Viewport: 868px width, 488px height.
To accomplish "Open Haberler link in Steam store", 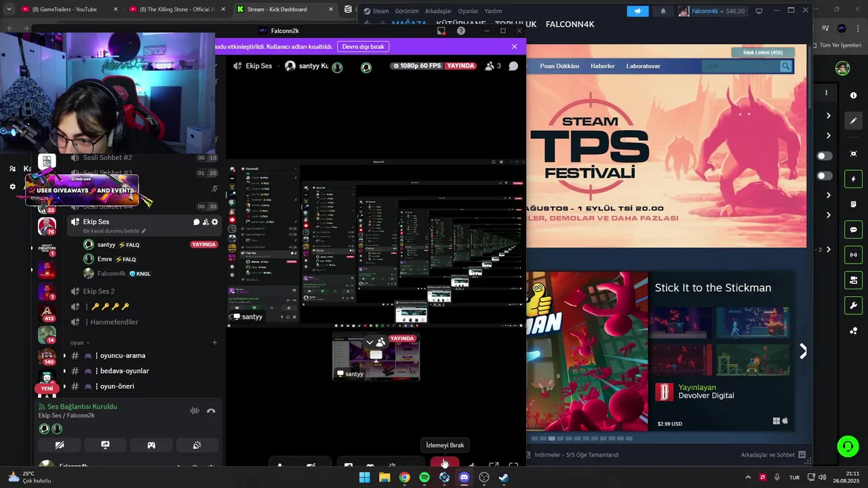I will [x=603, y=66].
